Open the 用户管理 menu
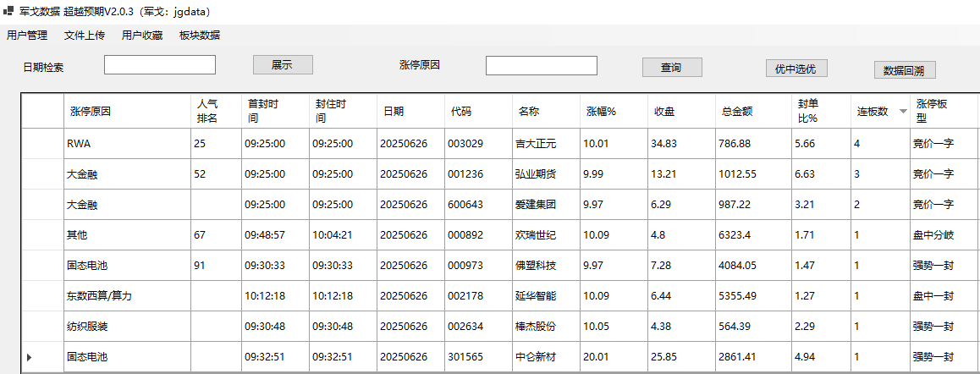This screenshot has height=374, width=980. [x=27, y=36]
